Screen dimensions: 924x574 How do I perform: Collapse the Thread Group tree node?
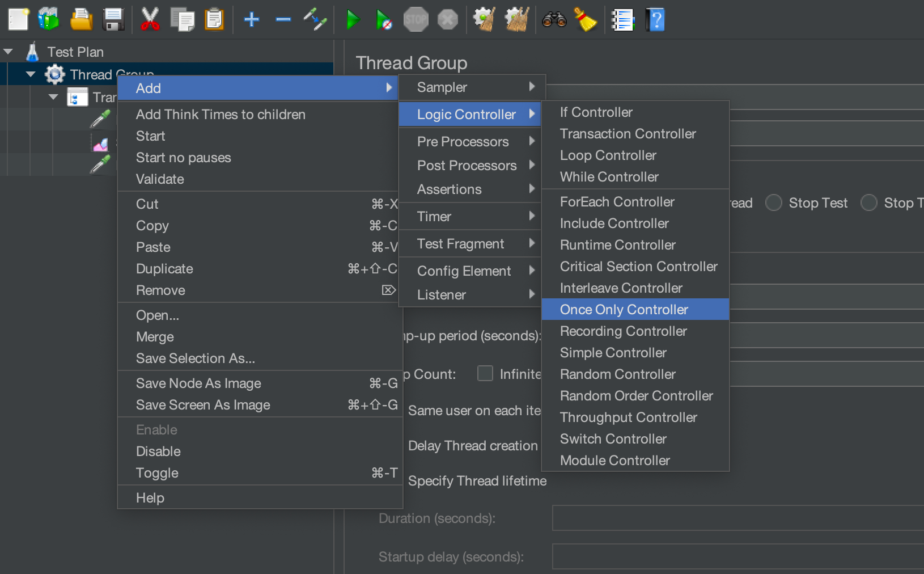click(x=31, y=74)
